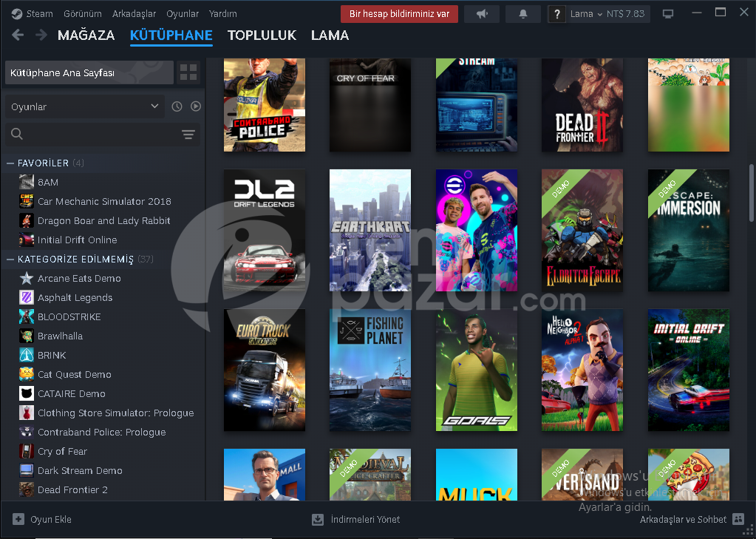The width and height of the screenshot is (756, 539).
Task: Select the KÜTÜPHANE tab
Action: coord(171,35)
